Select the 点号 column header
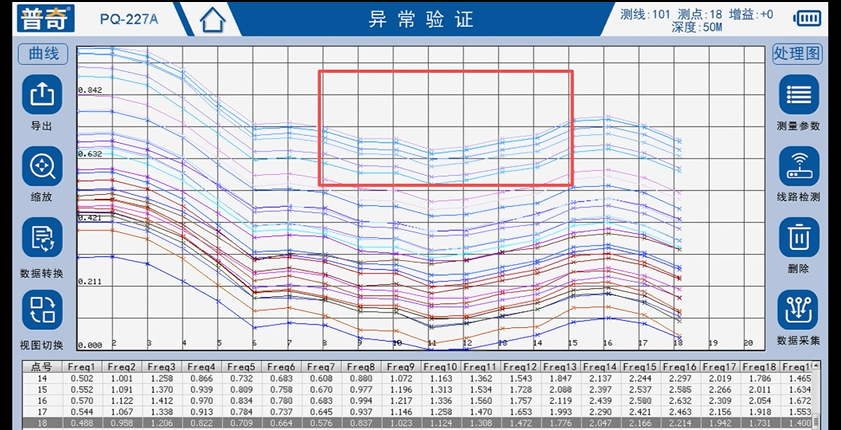Viewport: 841px width, 430px height. click(x=41, y=367)
